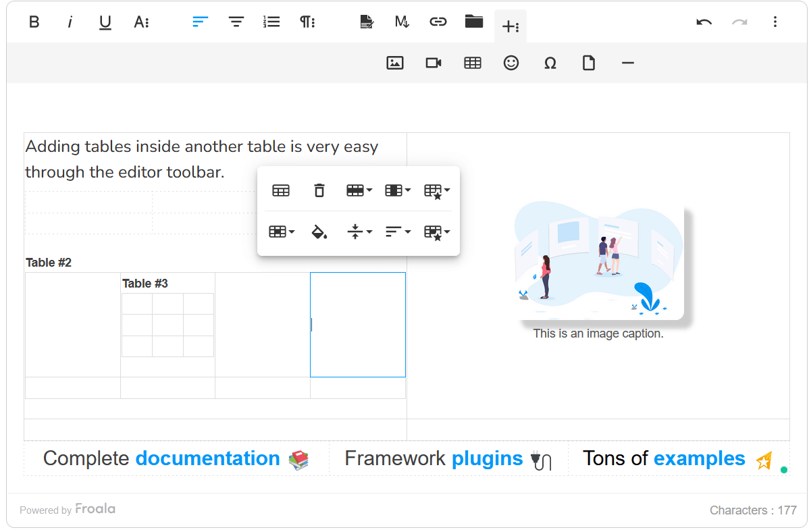Toggle Bold formatting
The height and width of the screenshot is (532, 809).
(34, 22)
